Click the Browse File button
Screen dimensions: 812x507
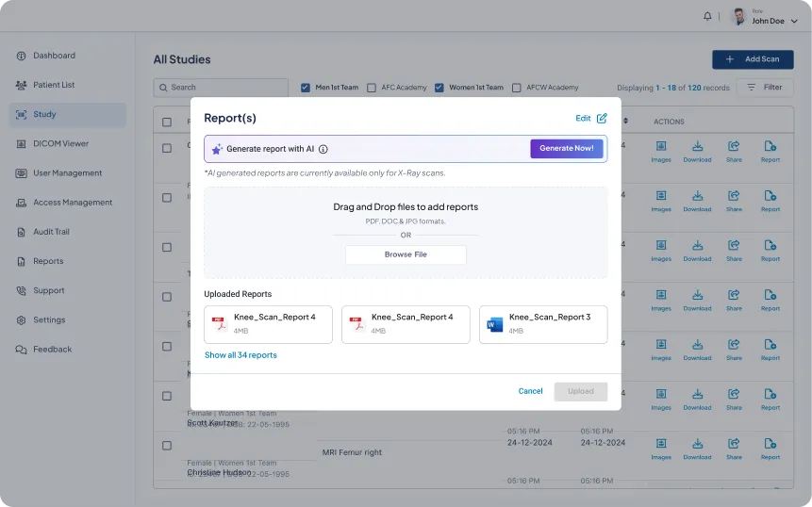pyautogui.click(x=406, y=254)
